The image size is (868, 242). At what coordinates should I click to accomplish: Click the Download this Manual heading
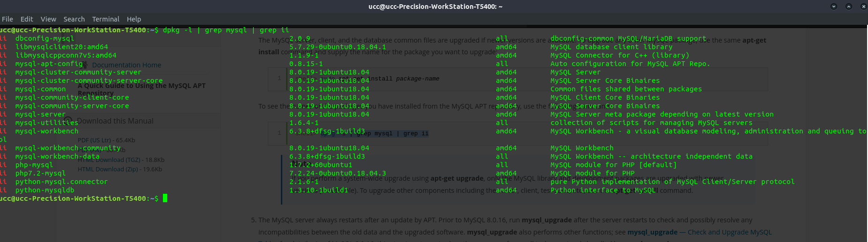coord(115,121)
